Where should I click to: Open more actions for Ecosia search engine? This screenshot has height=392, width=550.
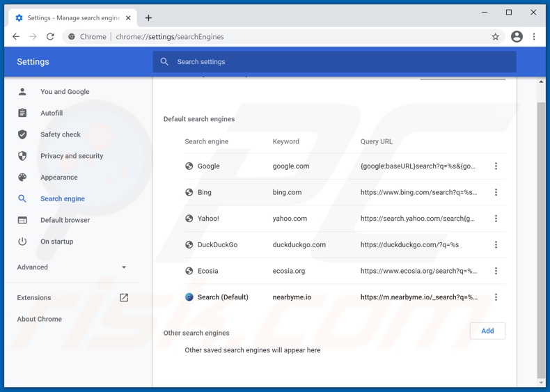496,271
